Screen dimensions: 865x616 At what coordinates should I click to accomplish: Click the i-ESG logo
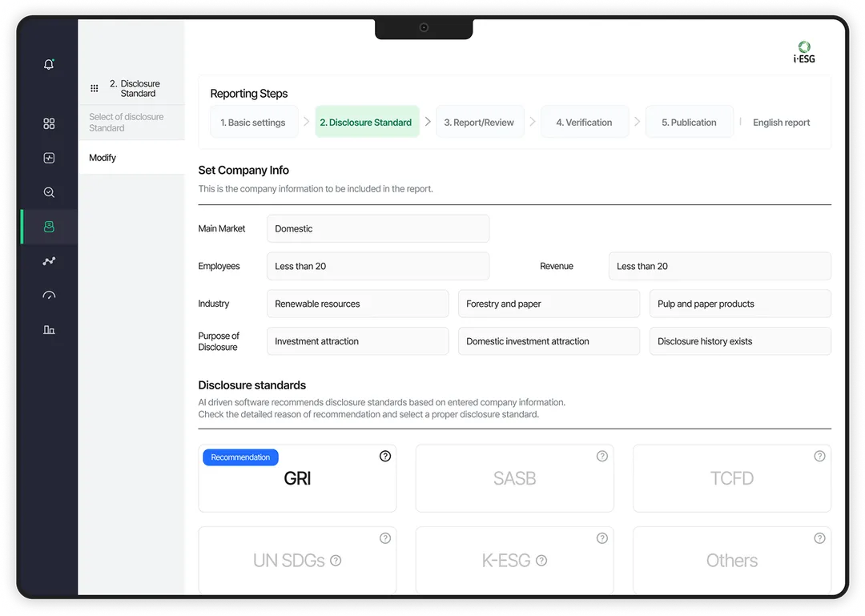click(x=804, y=52)
